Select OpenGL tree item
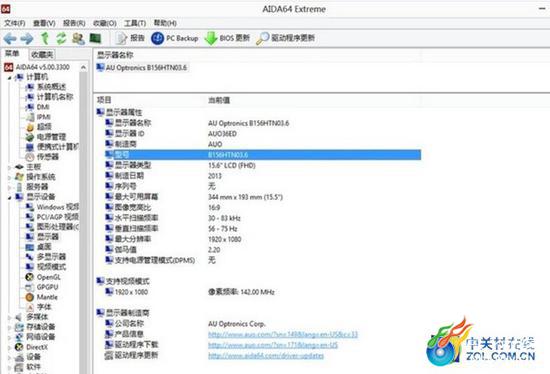550x374 pixels. point(43,277)
